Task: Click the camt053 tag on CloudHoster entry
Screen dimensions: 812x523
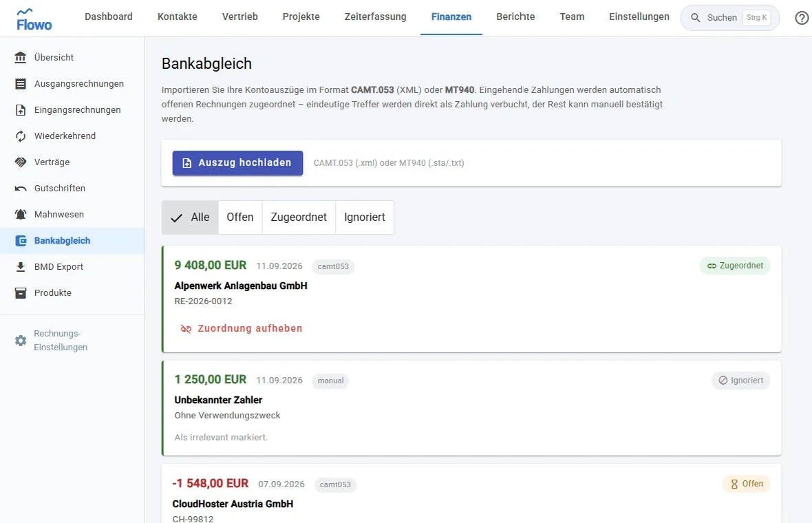Action: coord(335,485)
